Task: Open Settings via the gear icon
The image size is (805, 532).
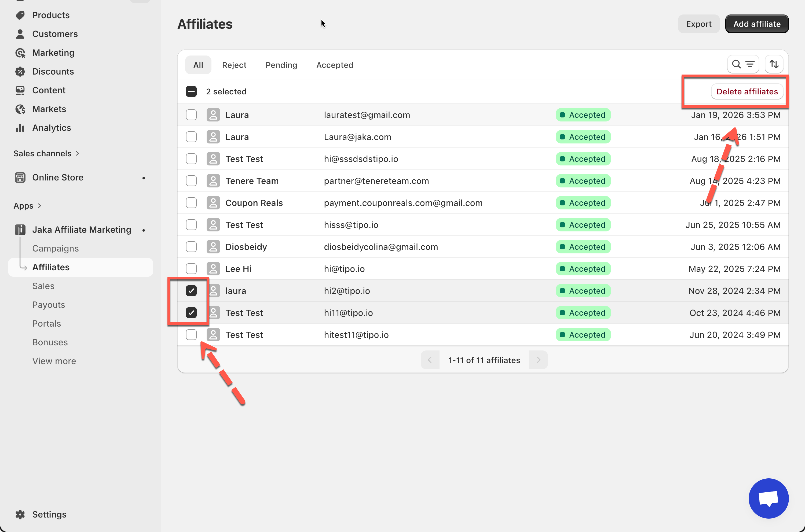Action: tap(20, 514)
